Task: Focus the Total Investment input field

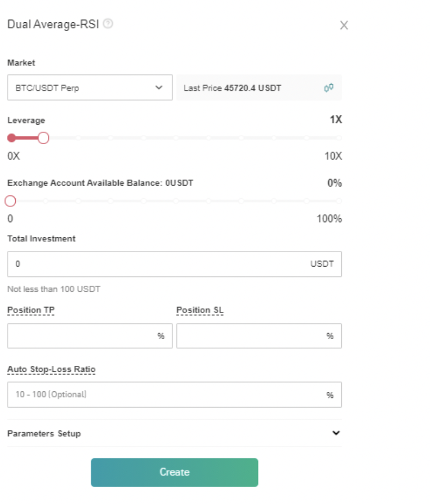Action: (158, 264)
